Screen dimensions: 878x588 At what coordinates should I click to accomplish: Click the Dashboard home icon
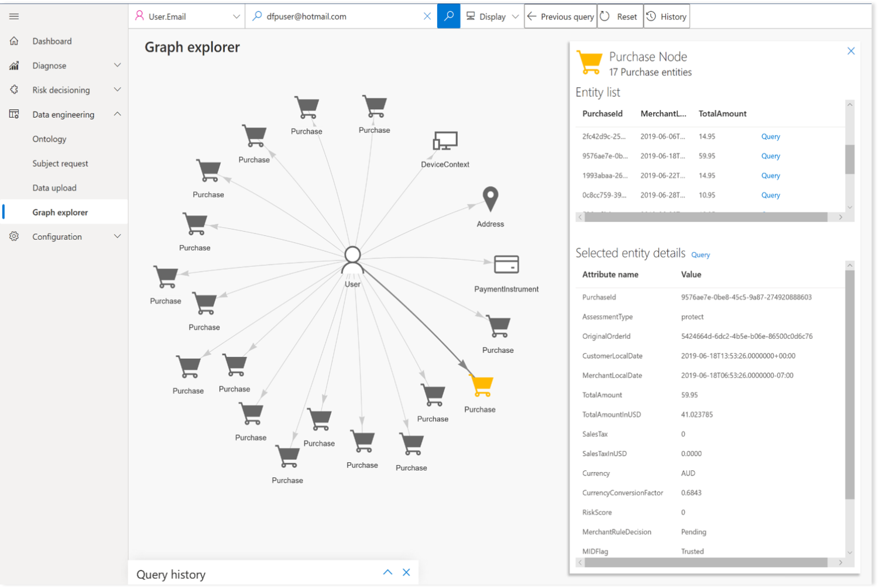(x=14, y=41)
